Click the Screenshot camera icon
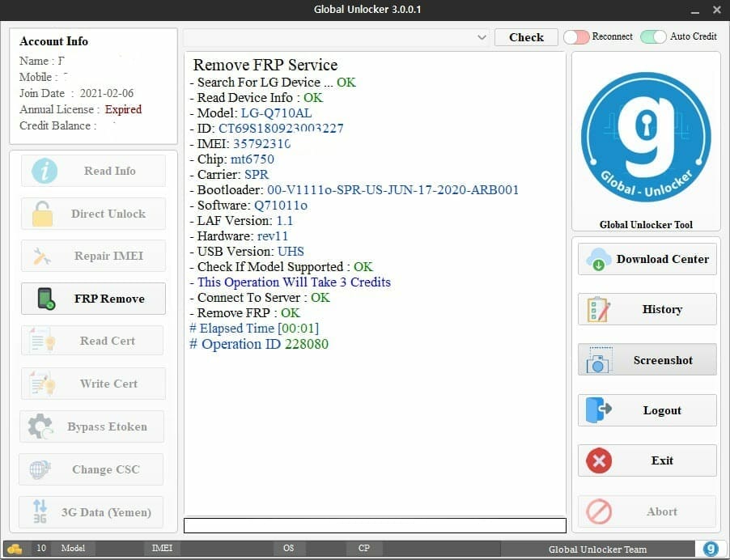Image resolution: width=730 pixels, height=560 pixels. (598, 360)
